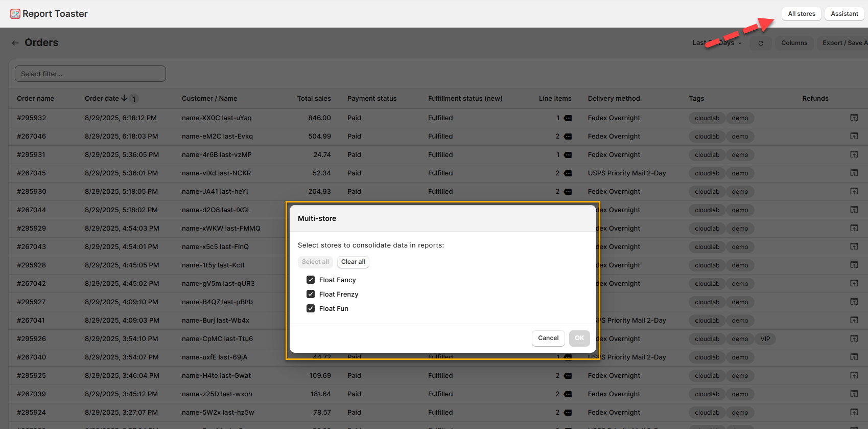The width and height of the screenshot is (868, 429).
Task: Toggle the Float Frenzy store checkbox
Action: coord(311,294)
